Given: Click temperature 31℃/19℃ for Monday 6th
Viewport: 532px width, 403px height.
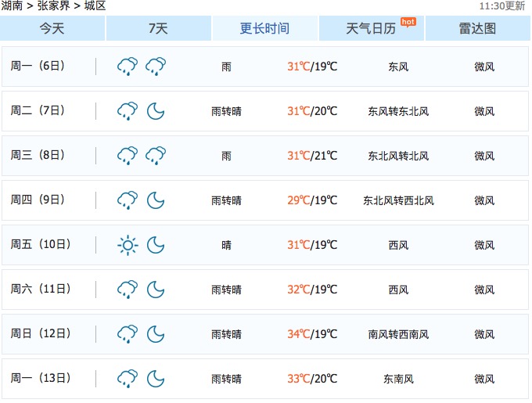Looking at the screenshot, I should click(312, 67).
